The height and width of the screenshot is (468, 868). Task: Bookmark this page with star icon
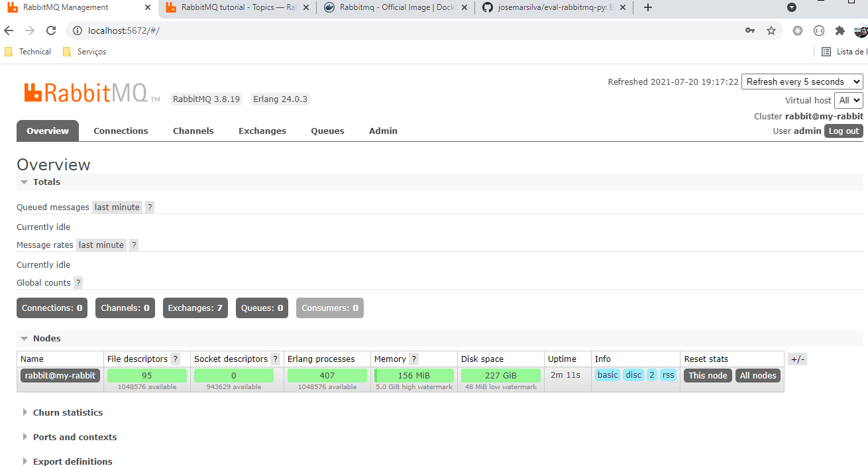pyautogui.click(x=771, y=30)
